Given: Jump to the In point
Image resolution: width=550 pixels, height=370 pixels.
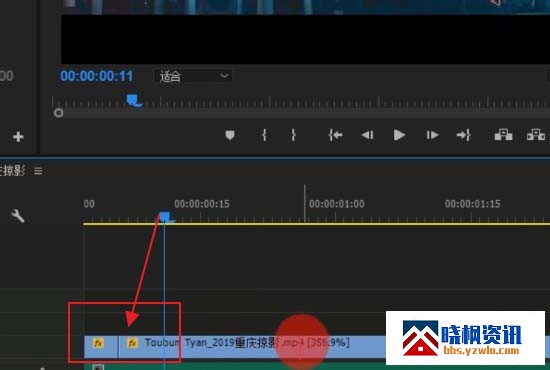Looking at the screenshot, I should click(335, 135).
